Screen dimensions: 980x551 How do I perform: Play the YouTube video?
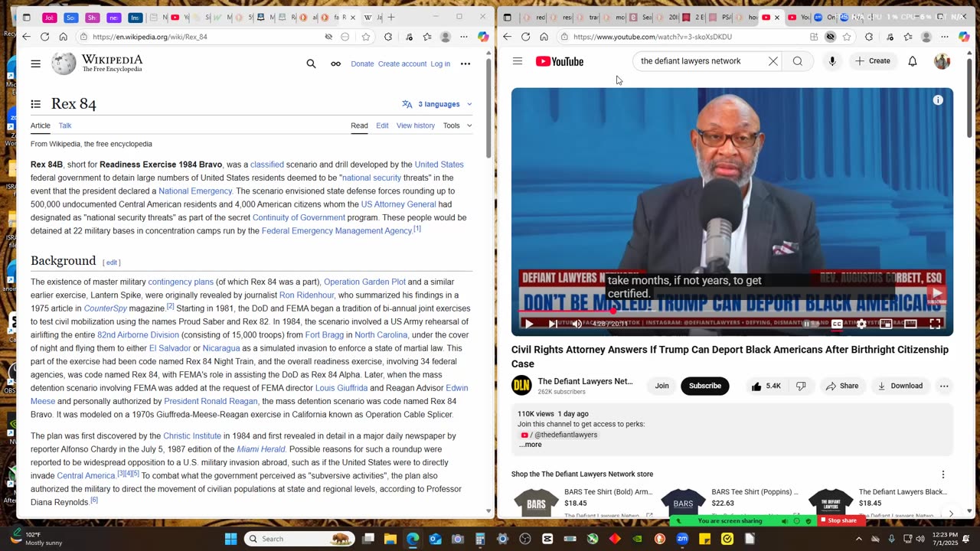528,324
